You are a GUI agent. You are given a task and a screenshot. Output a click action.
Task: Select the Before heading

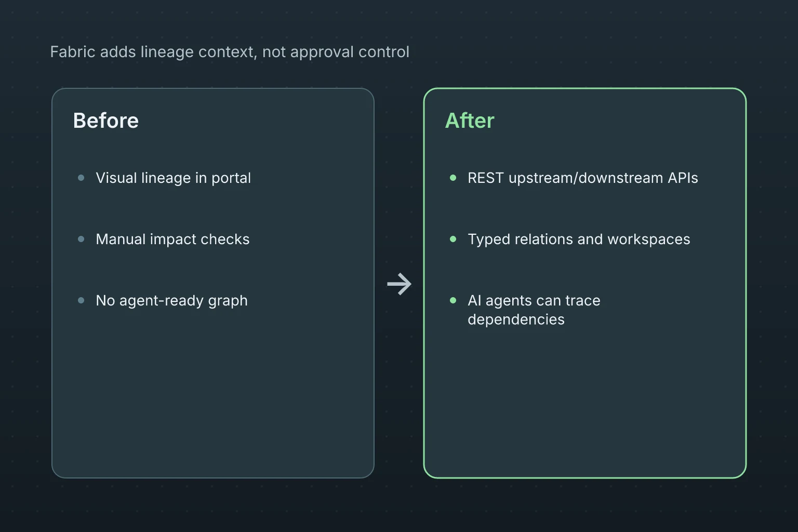click(106, 121)
